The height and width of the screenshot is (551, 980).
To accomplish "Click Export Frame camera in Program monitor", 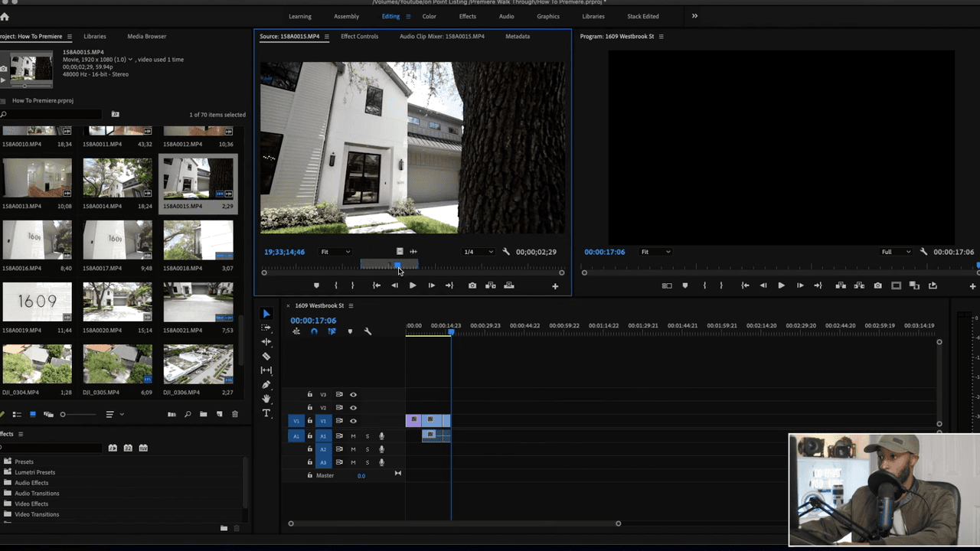I will point(877,285).
